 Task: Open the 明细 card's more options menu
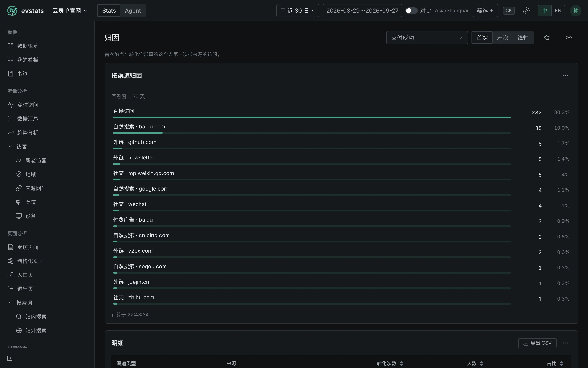(x=565, y=343)
